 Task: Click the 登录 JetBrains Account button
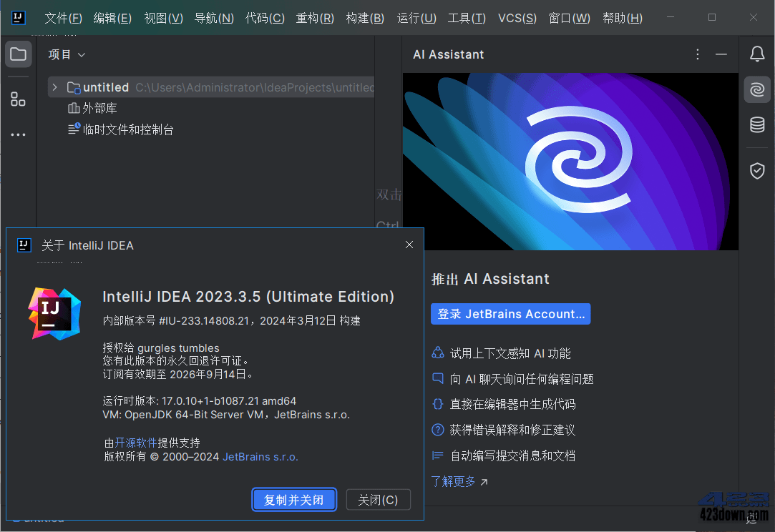pyautogui.click(x=510, y=313)
